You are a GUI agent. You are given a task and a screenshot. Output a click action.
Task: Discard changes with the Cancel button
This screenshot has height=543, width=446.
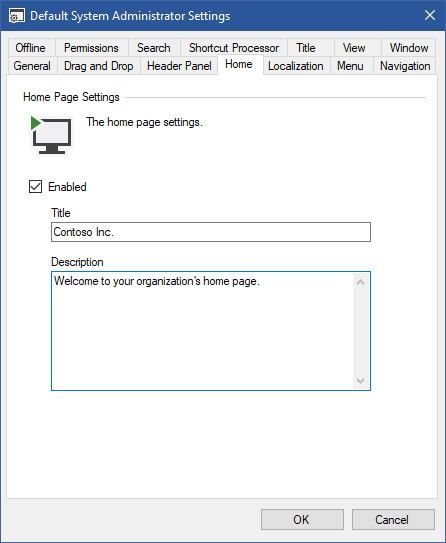click(x=393, y=519)
